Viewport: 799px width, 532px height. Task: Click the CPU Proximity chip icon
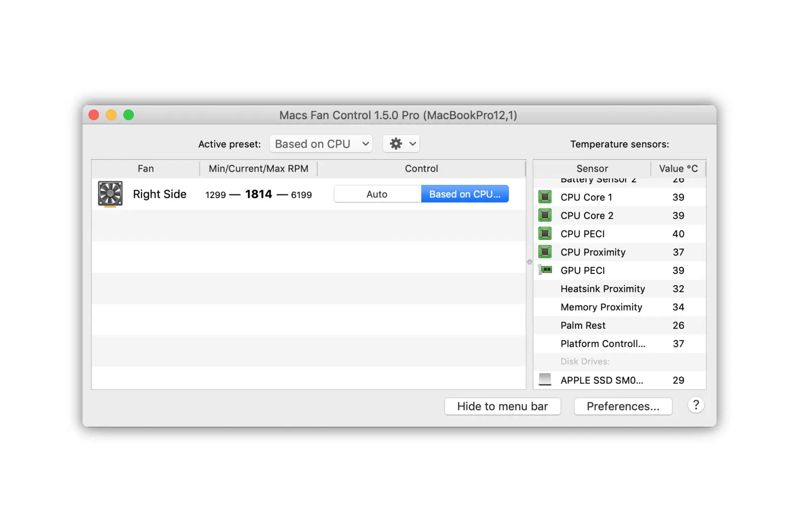(x=545, y=252)
